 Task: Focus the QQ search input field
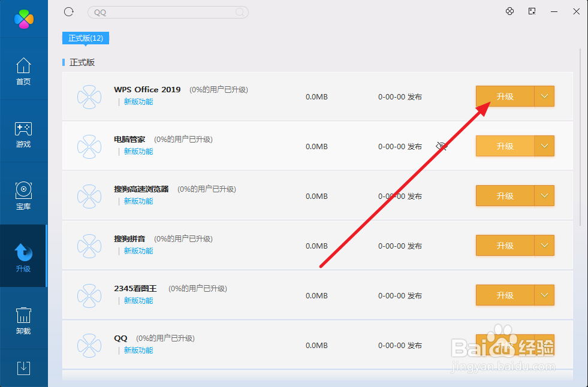168,13
